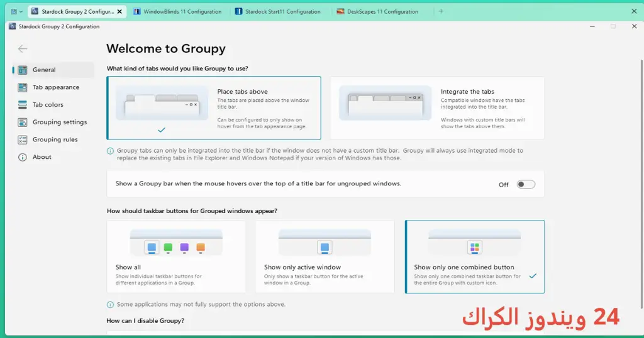The height and width of the screenshot is (338, 644).
Task: Select Show only one combined button option
Action: point(475,257)
